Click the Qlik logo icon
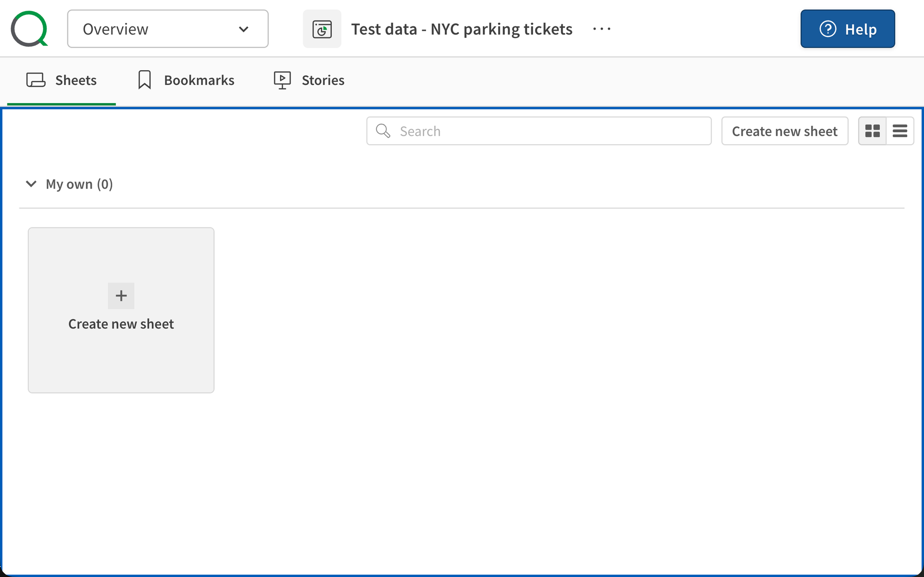 click(x=30, y=29)
